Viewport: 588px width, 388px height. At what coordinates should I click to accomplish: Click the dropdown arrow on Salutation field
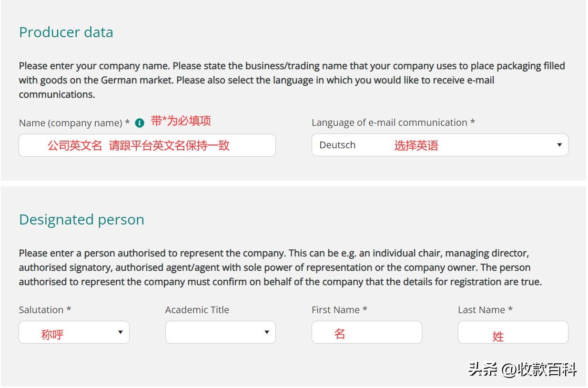(121, 332)
